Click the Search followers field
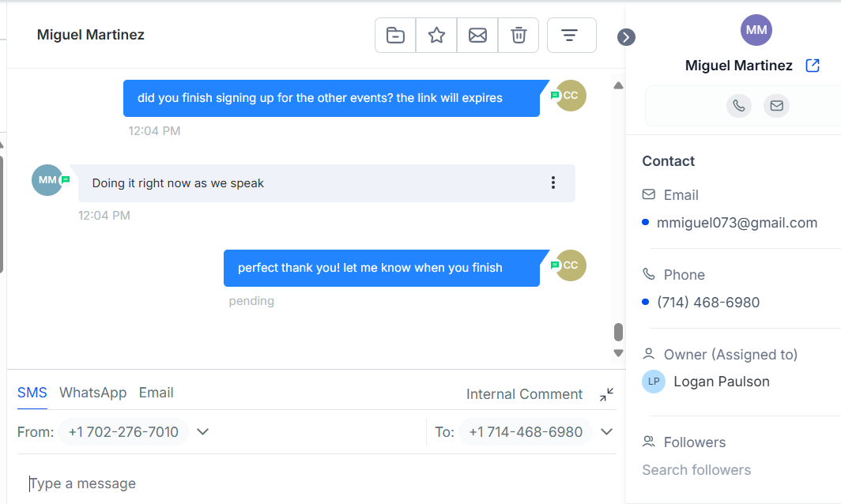Image resolution: width=841 pixels, height=504 pixels. coord(696,470)
